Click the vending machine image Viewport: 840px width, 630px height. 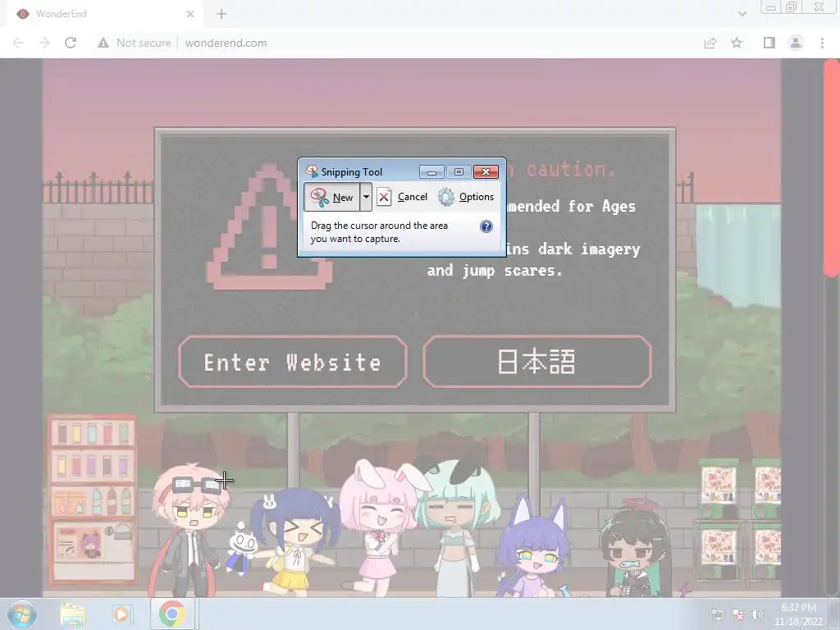click(92, 500)
